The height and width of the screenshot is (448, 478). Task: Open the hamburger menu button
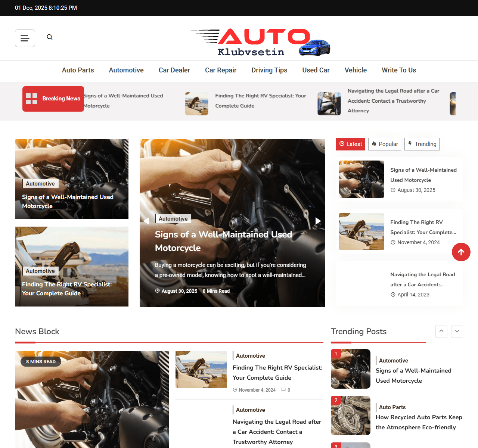[25, 38]
